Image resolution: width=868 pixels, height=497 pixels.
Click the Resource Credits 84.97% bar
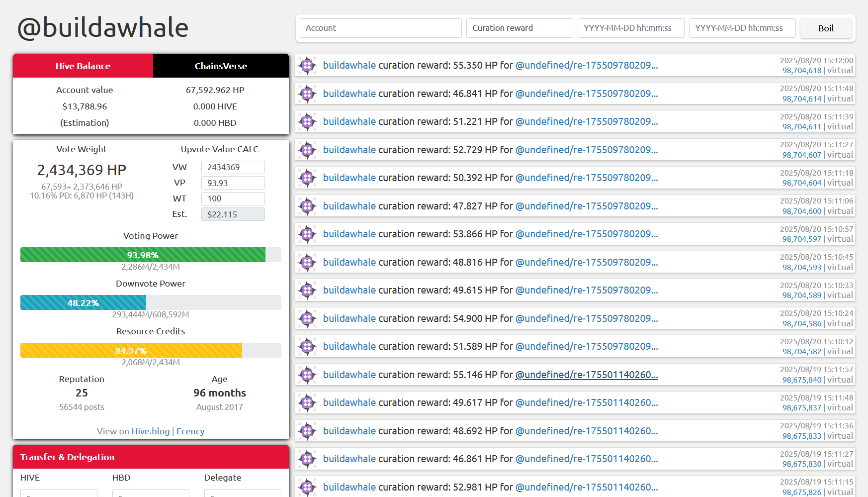coord(151,350)
